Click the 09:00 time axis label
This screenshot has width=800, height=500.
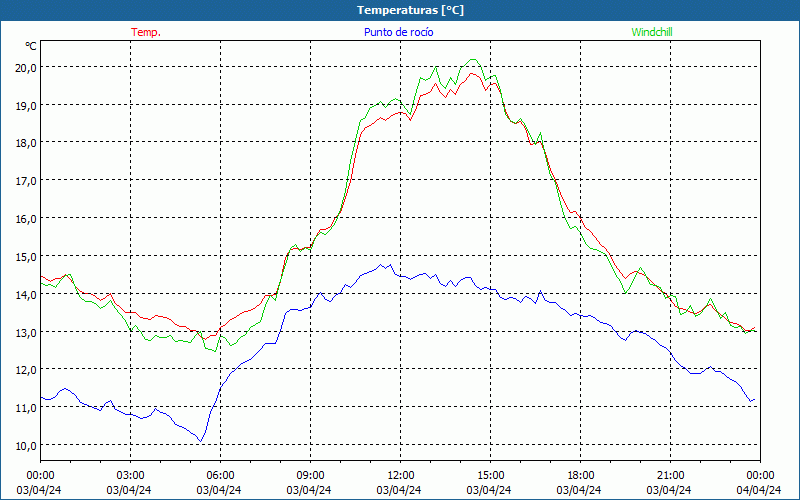[x=310, y=476]
